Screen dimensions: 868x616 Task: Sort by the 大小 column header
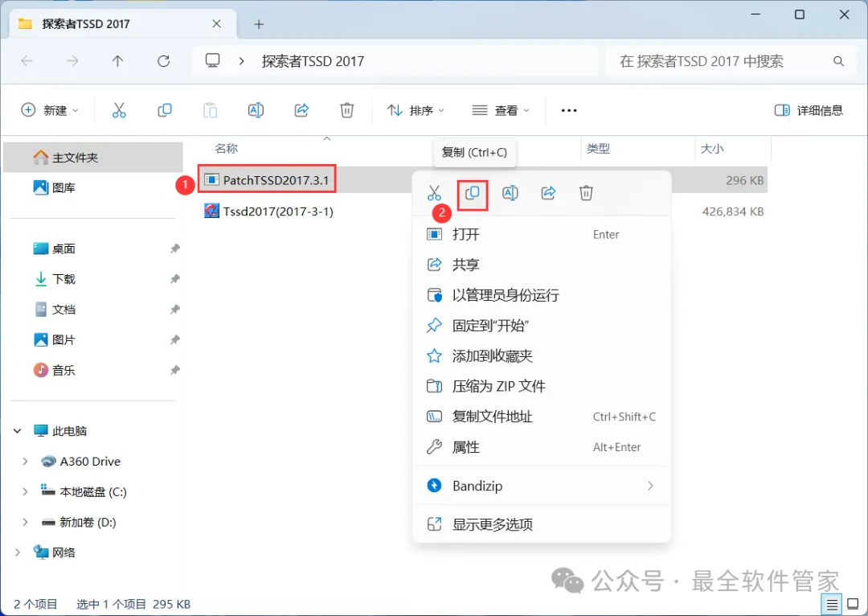(712, 149)
